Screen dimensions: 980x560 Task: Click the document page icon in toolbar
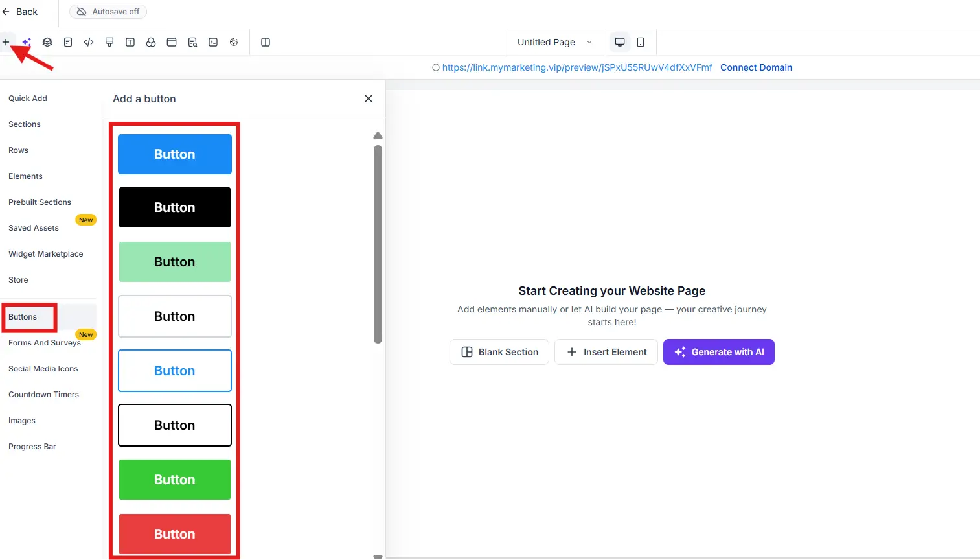68,42
